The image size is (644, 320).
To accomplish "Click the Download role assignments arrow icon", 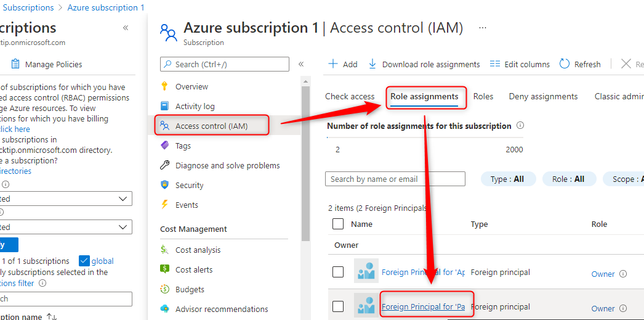I will [x=372, y=64].
